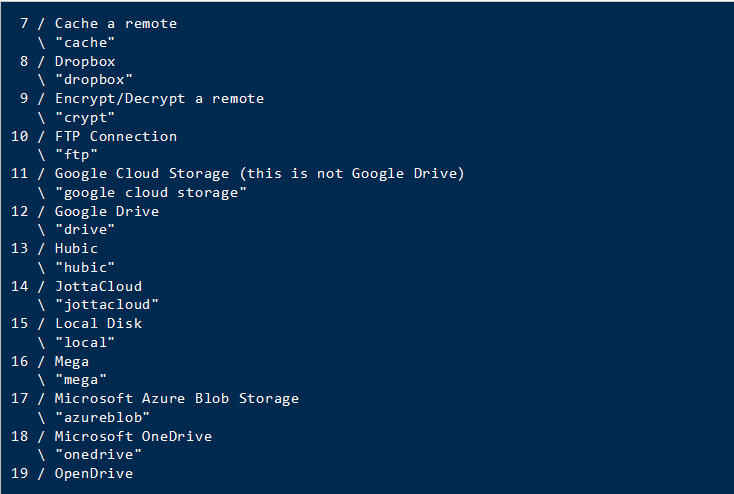Click the "Mega" option numbered 16
The height and width of the screenshot is (494, 734).
pyautogui.click(x=71, y=361)
